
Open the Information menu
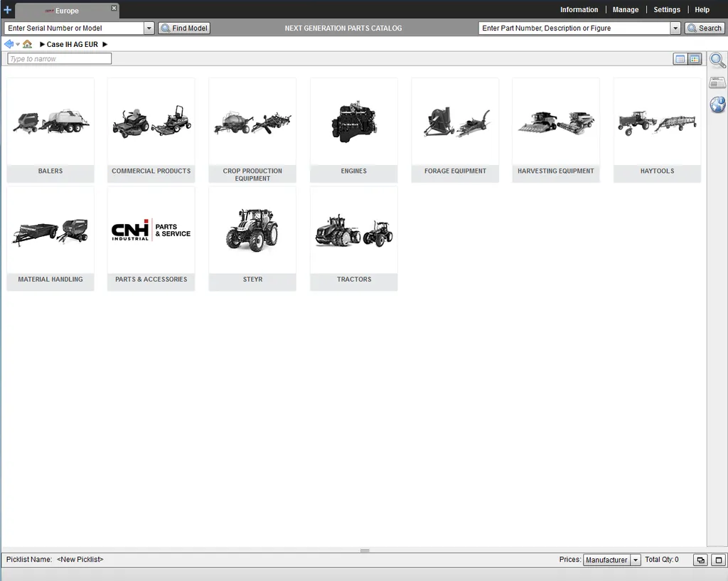point(579,10)
